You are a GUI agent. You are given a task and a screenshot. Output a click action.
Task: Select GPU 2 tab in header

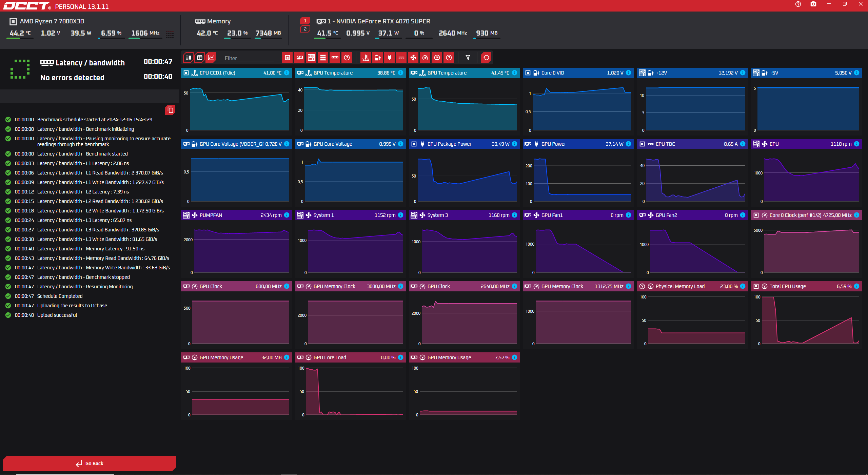(x=305, y=29)
